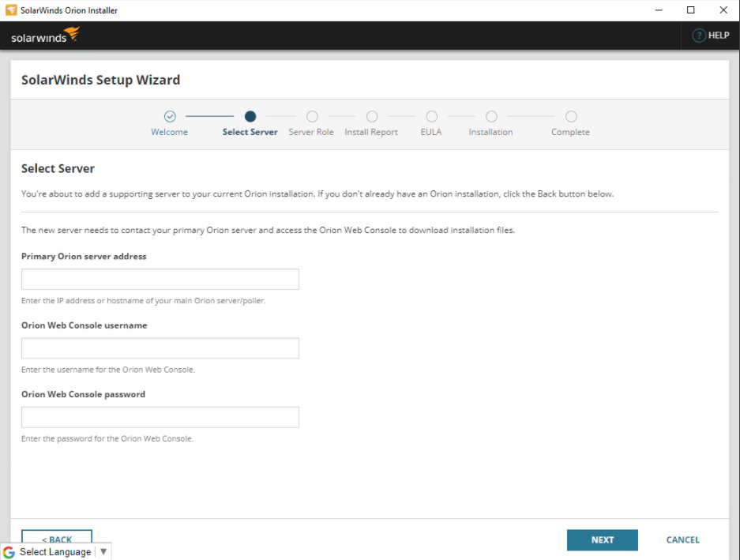Select the Installation step label

490,132
